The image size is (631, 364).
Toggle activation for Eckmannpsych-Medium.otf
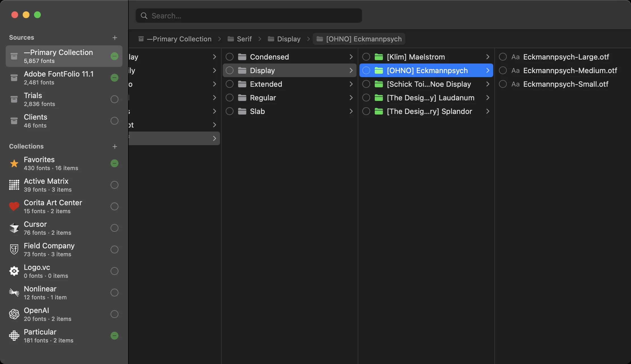(503, 70)
